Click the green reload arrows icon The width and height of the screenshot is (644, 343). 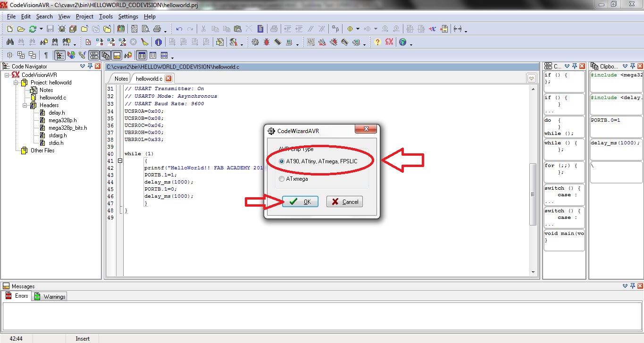[x=33, y=29]
